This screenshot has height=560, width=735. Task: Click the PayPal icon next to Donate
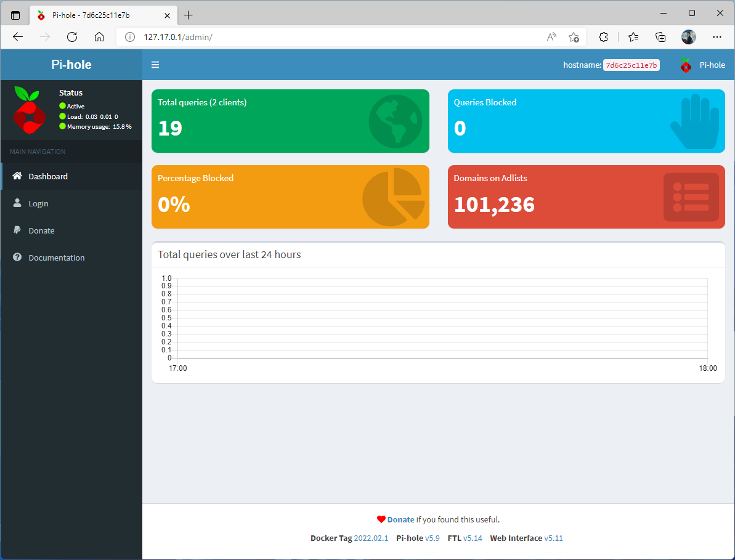(17, 230)
